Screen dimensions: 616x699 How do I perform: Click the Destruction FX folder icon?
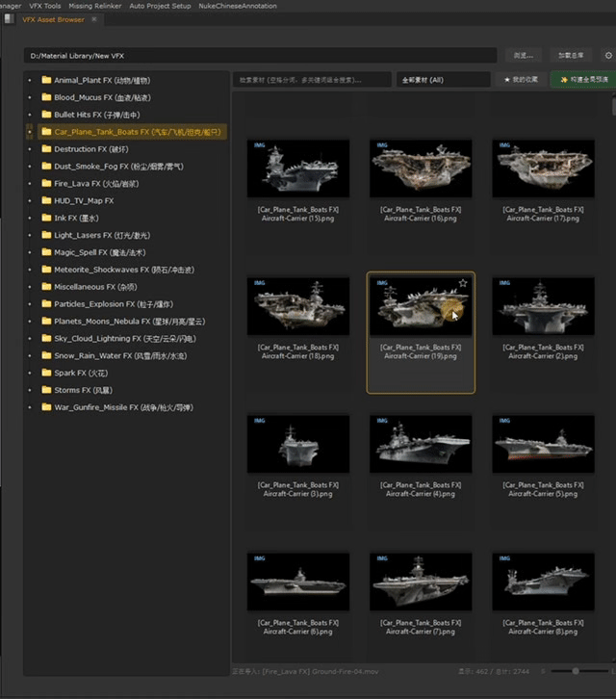[x=46, y=149]
